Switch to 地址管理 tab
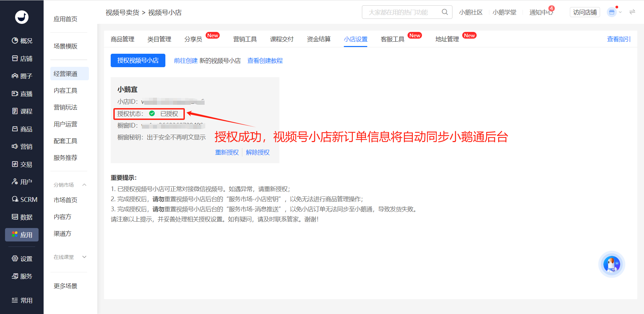 click(x=447, y=39)
